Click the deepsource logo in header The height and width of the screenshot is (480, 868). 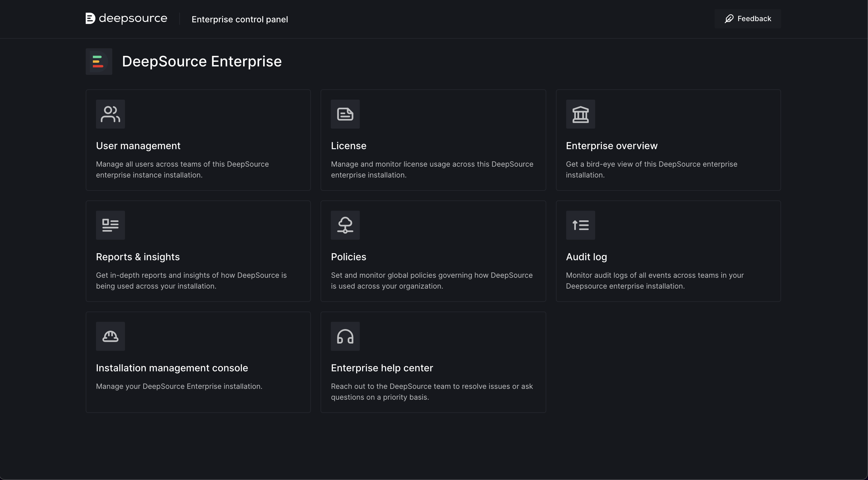tap(126, 18)
